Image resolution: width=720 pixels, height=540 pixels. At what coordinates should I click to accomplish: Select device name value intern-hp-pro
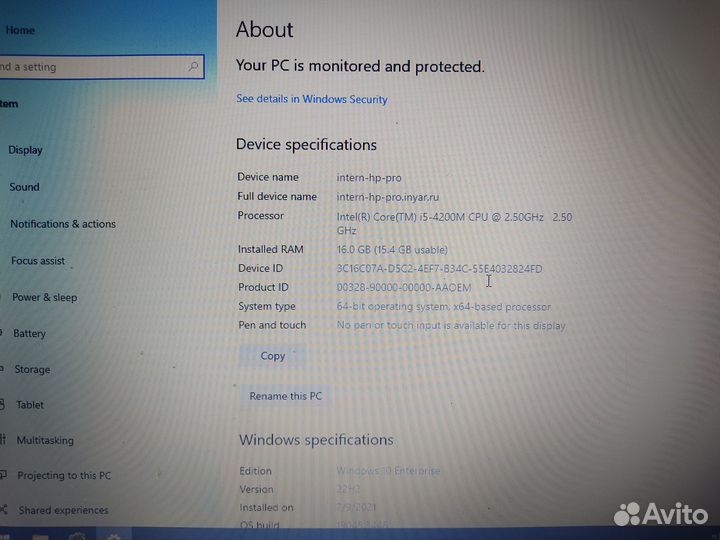[x=369, y=178]
